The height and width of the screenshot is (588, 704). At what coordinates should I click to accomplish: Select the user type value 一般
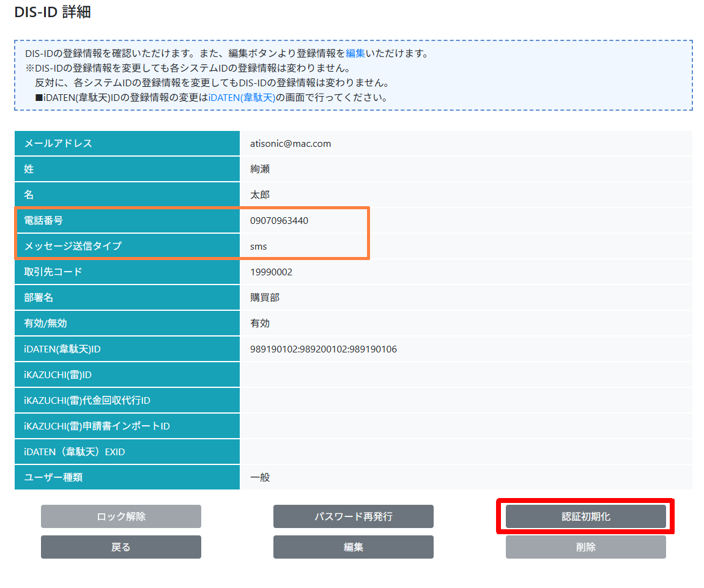[260, 477]
